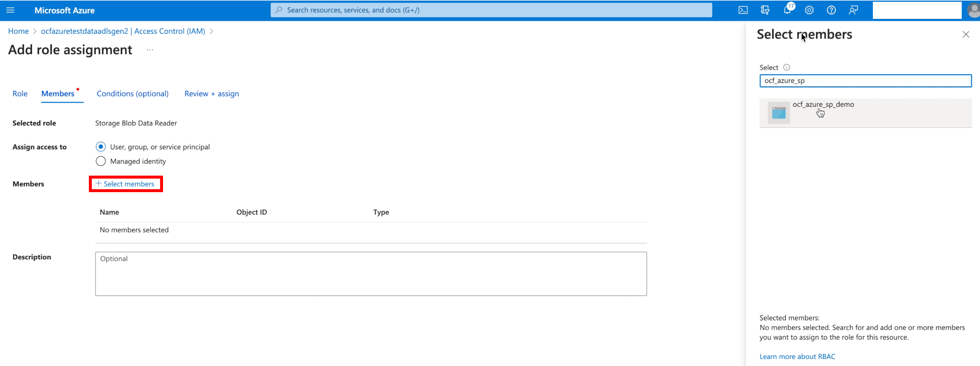Go to the Review + assign tab
This screenshot has height=366, width=980.
pyautogui.click(x=212, y=94)
